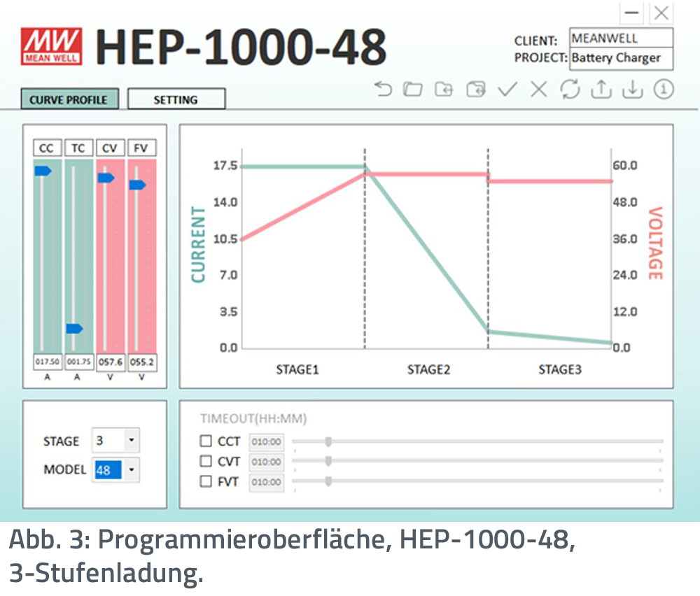The image size is (700, 596).
Task: Click the CVT time field 010:00
Action: 266,462
